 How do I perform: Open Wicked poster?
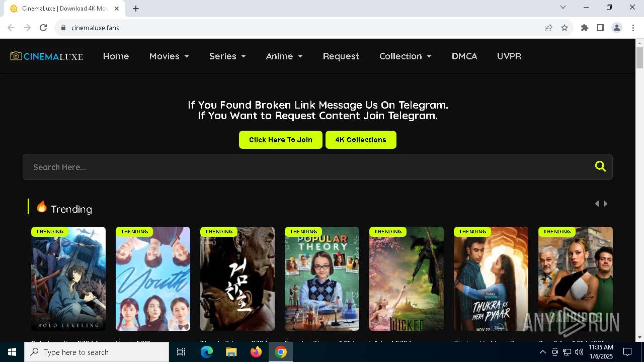(x=407, y=279)
